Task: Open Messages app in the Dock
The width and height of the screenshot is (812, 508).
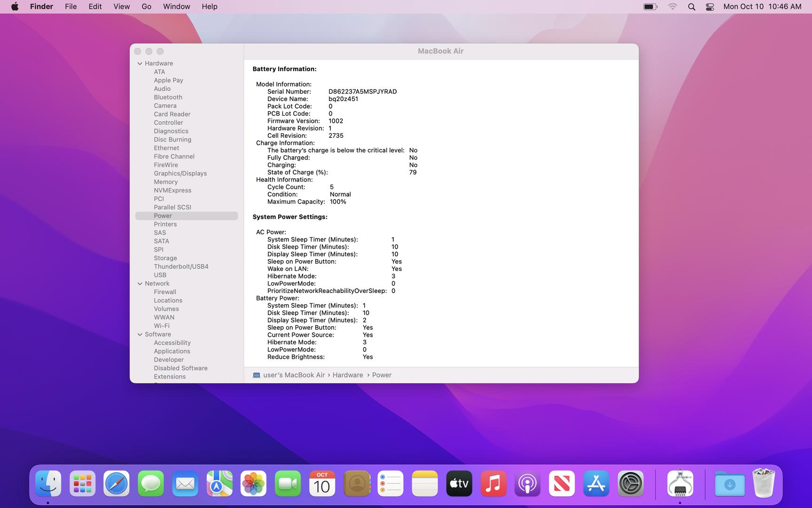Action: [151, 483]
